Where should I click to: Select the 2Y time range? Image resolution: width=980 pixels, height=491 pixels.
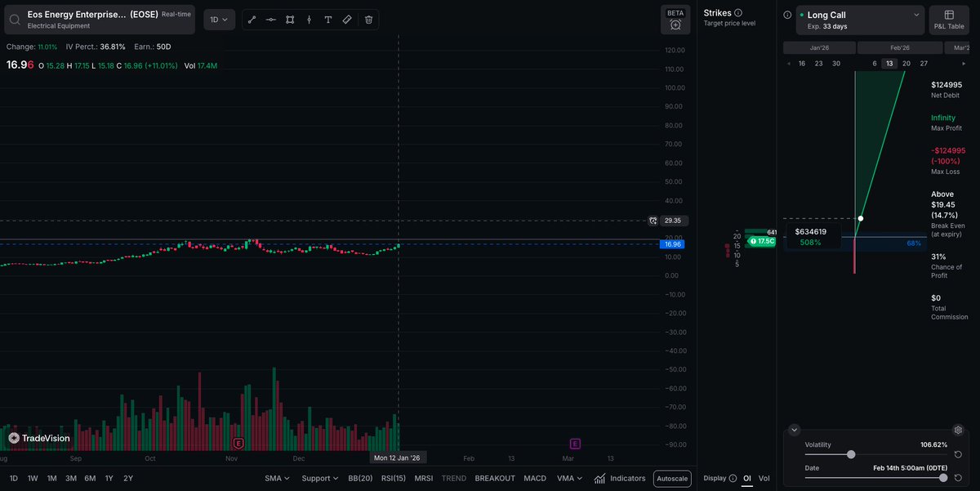coord(128,479)
